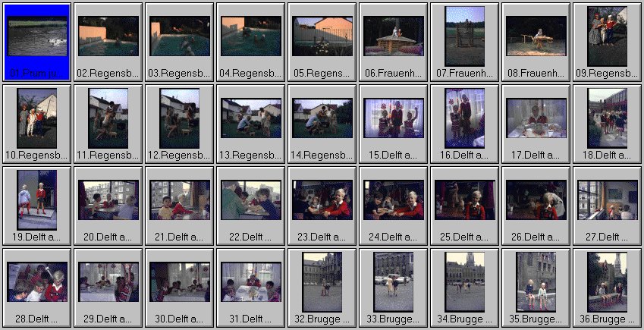This screenshot has height=330, width=644.
Task: Open thumbnail 04.Regensb
Action: pyautogui.click(x=251, y=36)
